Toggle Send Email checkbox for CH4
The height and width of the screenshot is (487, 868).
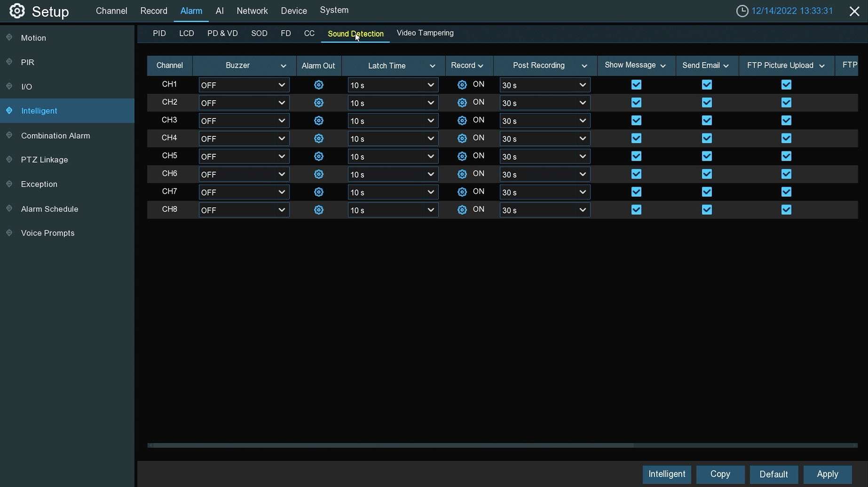pos(706,139)
